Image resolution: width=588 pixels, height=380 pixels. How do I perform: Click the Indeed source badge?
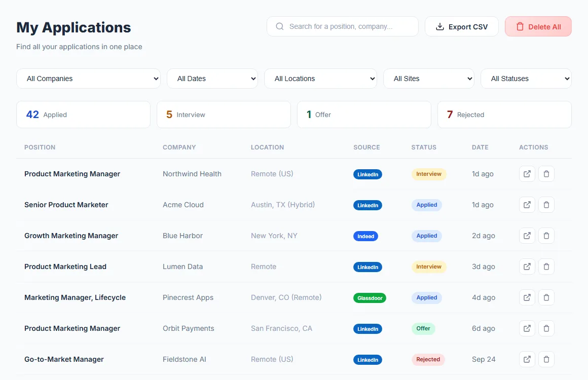tap(365, 236)
